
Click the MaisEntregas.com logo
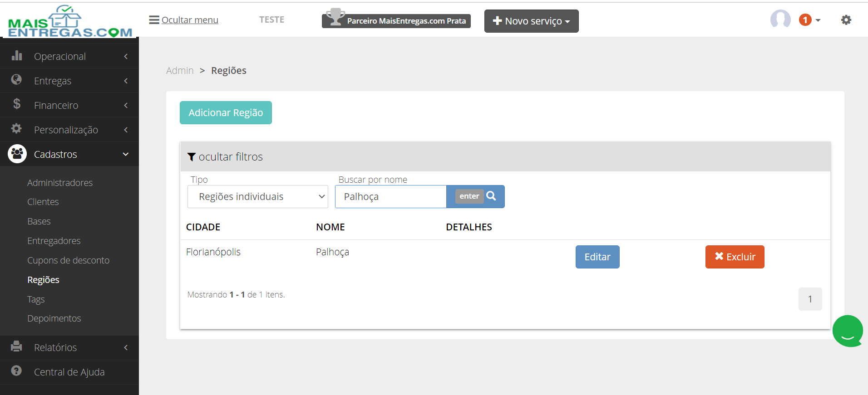coord(70,21)
